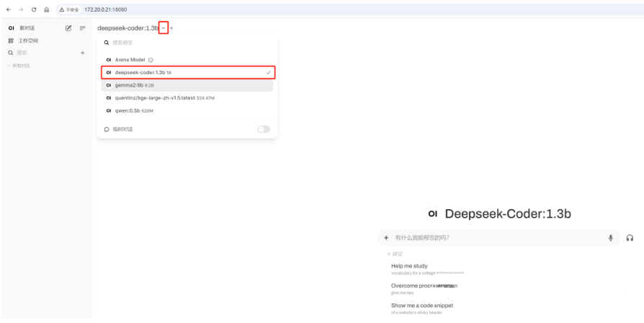Click the 新对话 label

(27, 28)
